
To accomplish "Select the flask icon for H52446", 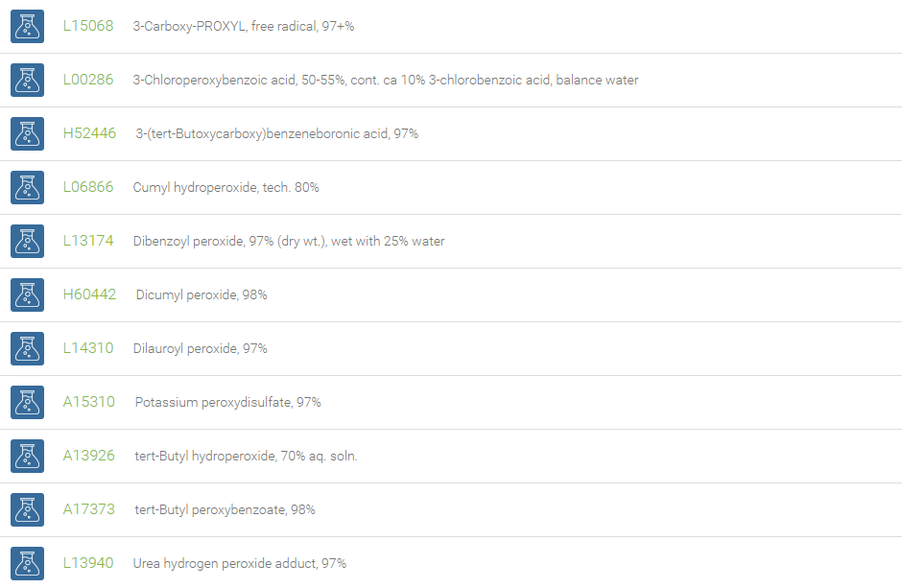I will tap(27, 134).
